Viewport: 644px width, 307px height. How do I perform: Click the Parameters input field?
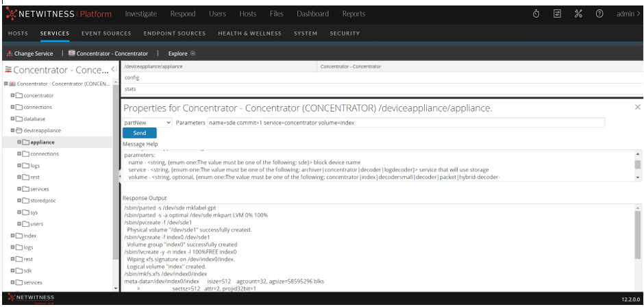tap(406, 123)
